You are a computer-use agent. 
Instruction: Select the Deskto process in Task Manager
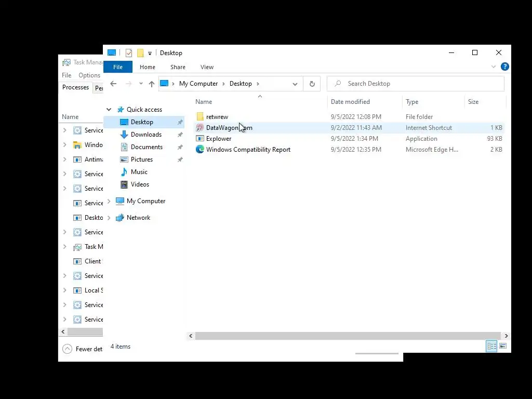pyautogui.click(x=88, y=218)
